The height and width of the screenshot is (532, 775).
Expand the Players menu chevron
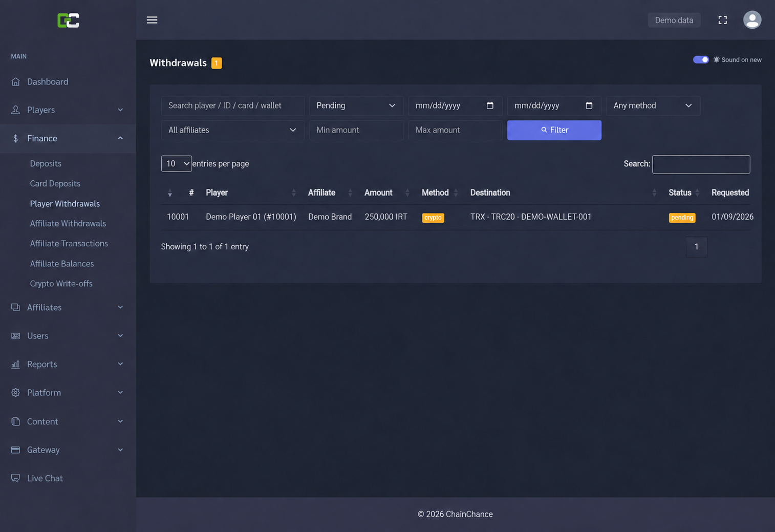120,110
